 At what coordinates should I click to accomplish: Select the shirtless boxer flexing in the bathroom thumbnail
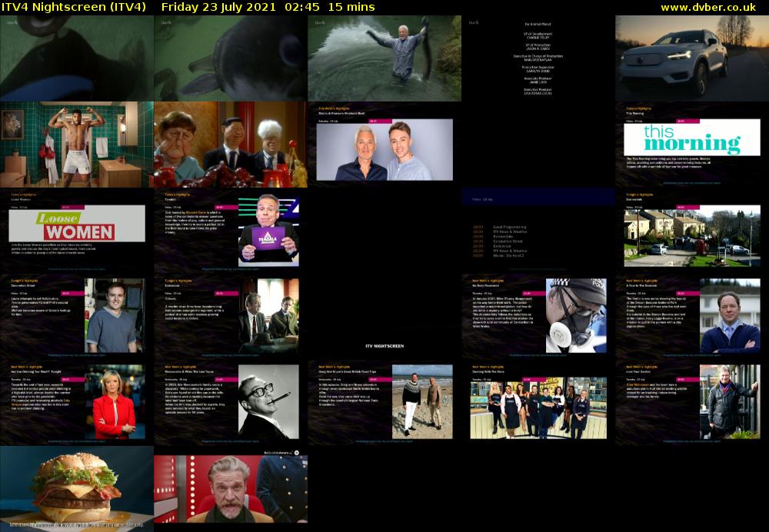(x=76, y=145)
